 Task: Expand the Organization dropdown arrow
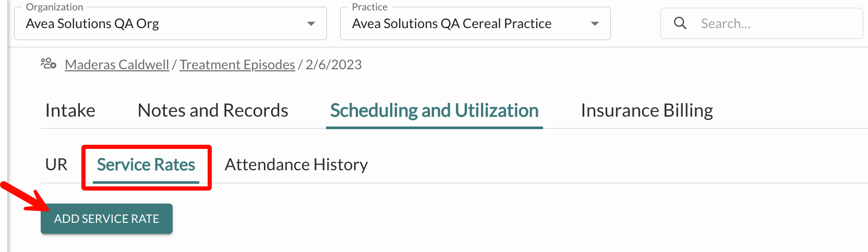311,23
